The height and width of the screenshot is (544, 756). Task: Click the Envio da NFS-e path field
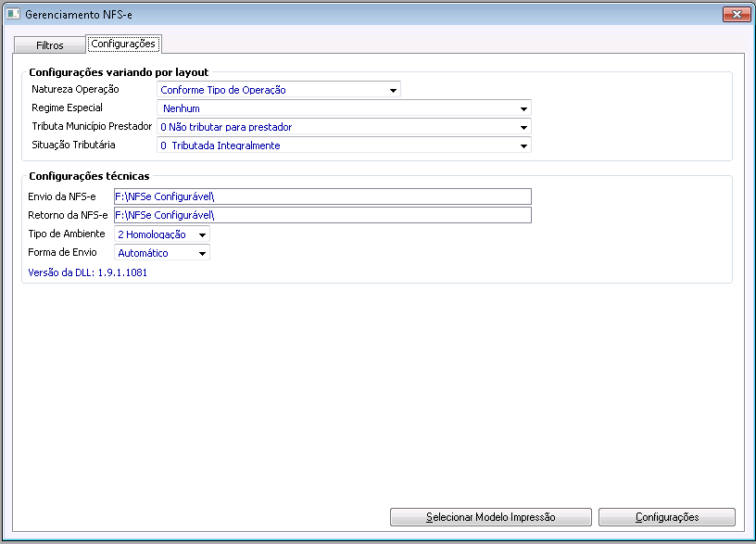(321, 196)
